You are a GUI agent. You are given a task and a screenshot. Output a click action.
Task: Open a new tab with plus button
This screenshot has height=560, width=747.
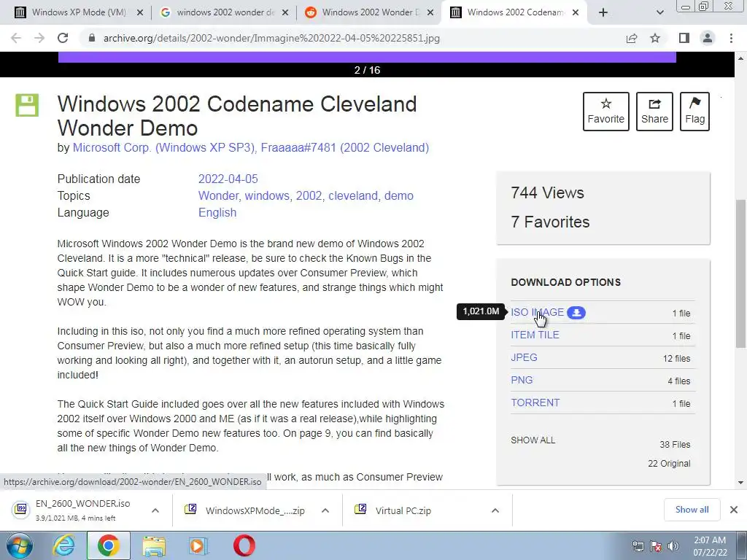603,12
